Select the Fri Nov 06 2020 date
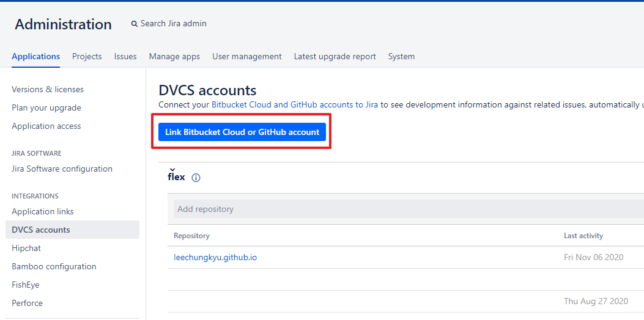The width and height of the screenshot is (644, 320). [x=593, y=258]
